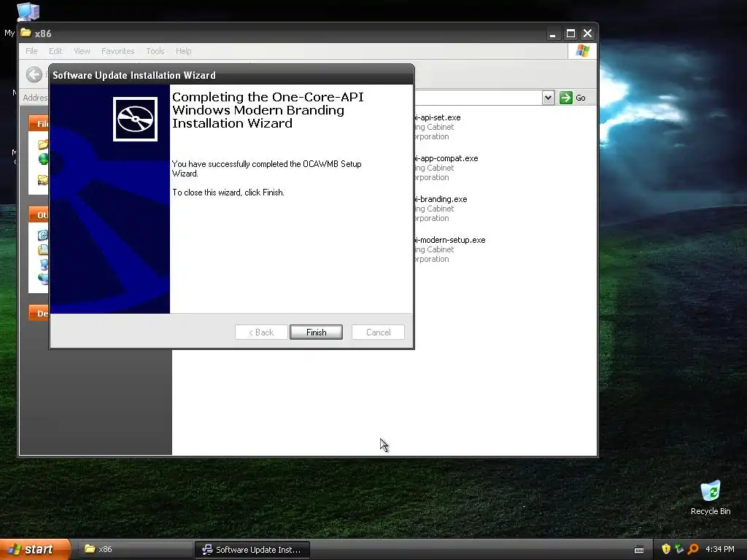This screenshot has width=747, height=560.
Task: Close the x86 Explorer window
Action: [587, 34]
